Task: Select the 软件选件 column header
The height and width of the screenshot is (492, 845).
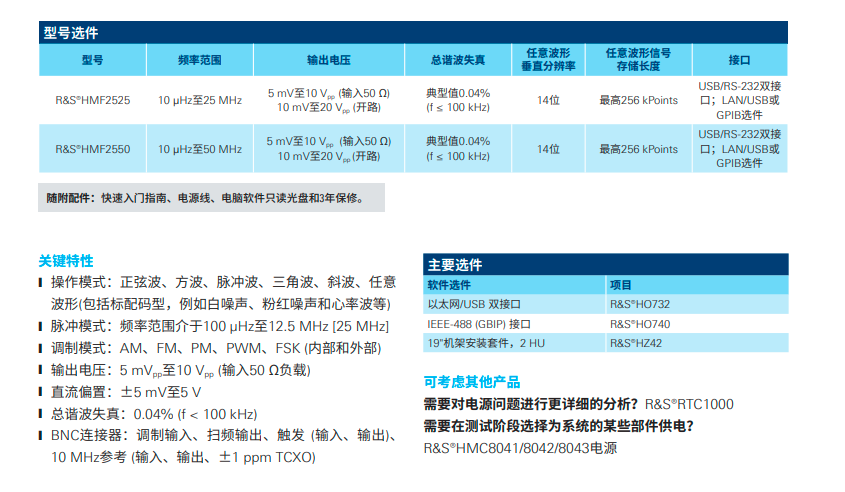Action: [x=514, y=285]
